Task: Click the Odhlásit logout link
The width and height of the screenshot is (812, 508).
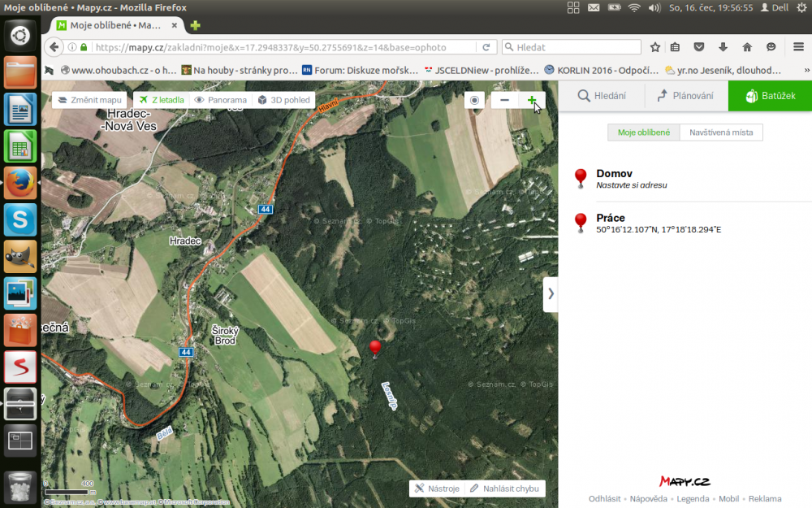Action: (604, 498)
